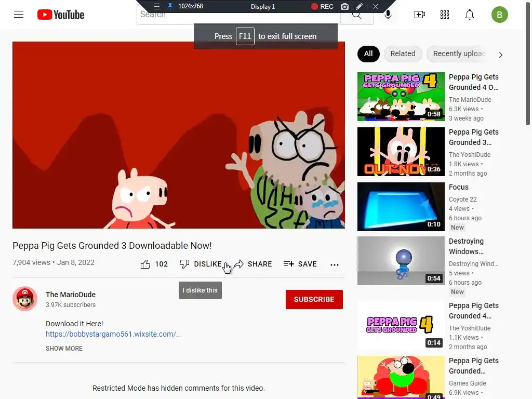The image size is (532, 399).
Task: Open the Games Guide video thumbnail
Action: (x=401, y=377)
